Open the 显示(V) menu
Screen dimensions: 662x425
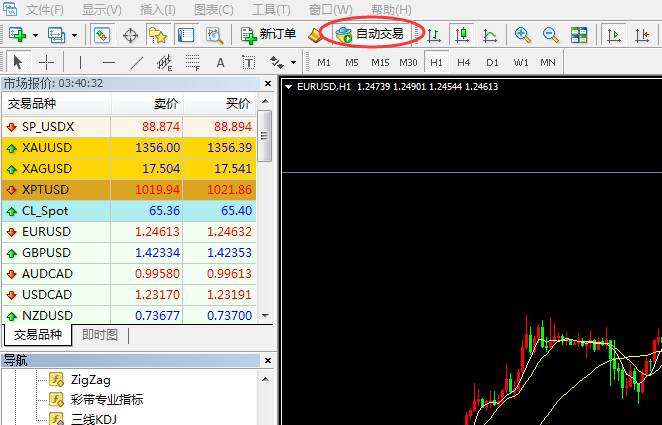pyautogui.click(x=102, y=10)
